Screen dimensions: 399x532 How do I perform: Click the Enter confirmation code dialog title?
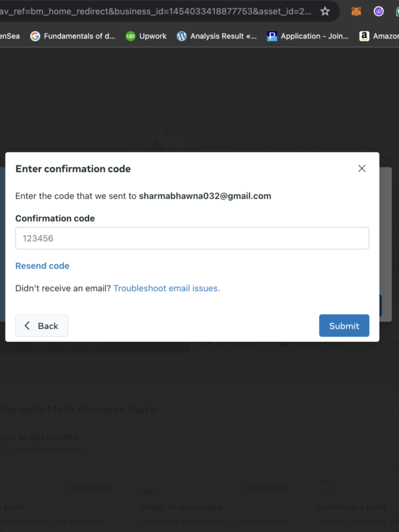(x=73, y=168)
